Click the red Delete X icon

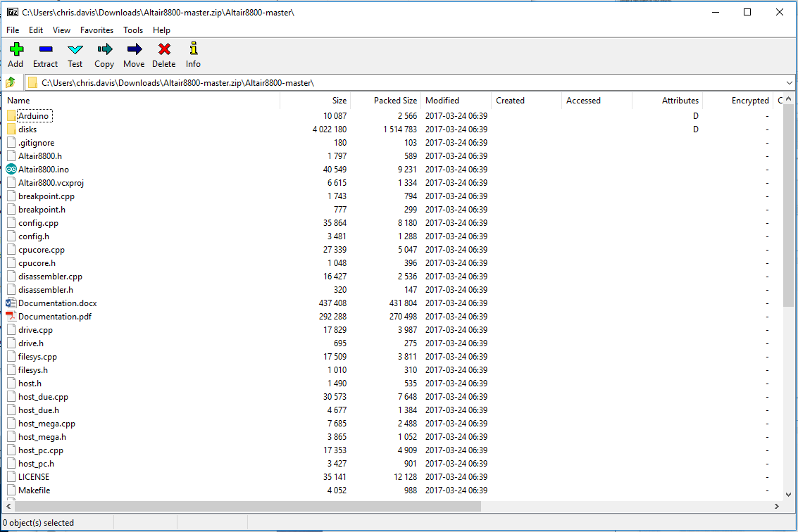click(x=164, y=49)
